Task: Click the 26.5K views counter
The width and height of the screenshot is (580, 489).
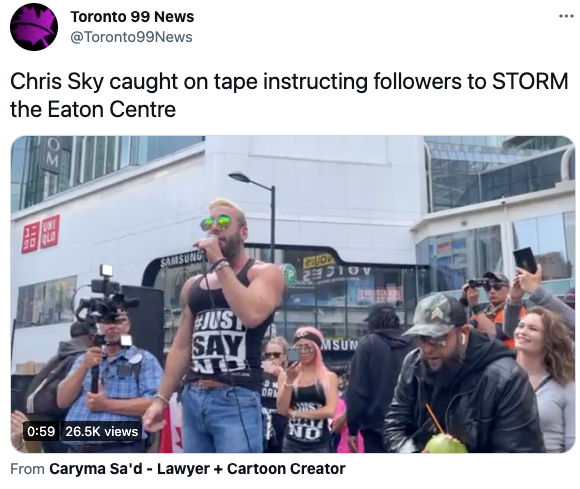Action: click(x=102, y=431)
